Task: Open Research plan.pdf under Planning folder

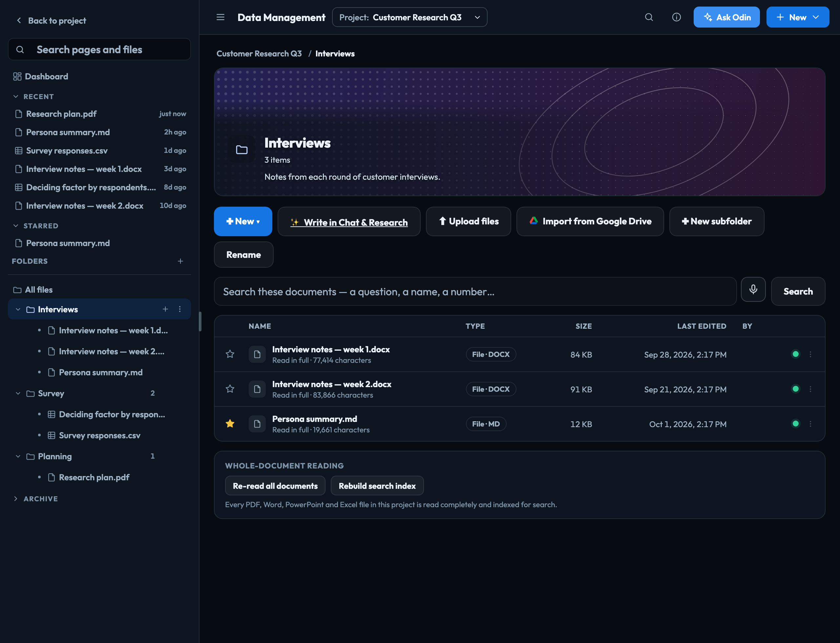Action: [x=94, y=477]
